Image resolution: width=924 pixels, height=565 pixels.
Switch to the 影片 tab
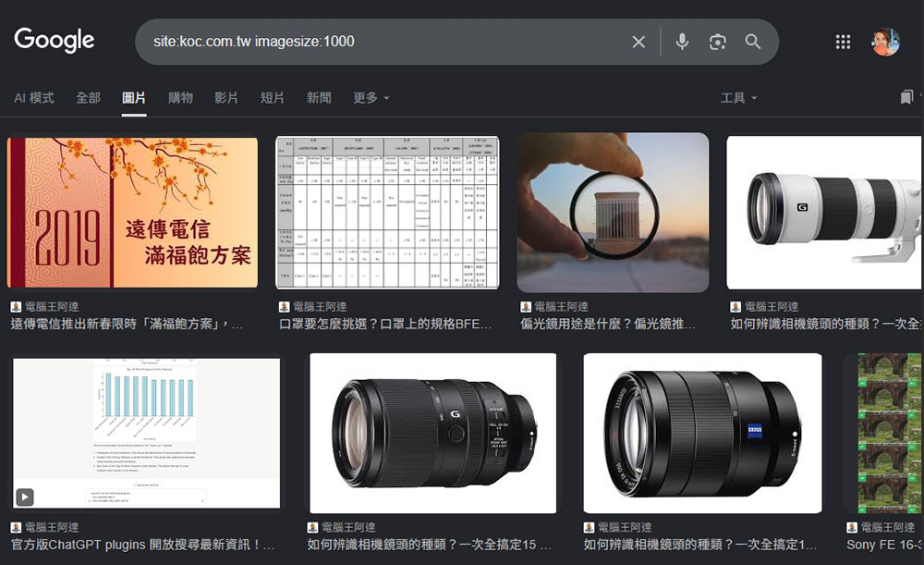click(x=226, y=98)
